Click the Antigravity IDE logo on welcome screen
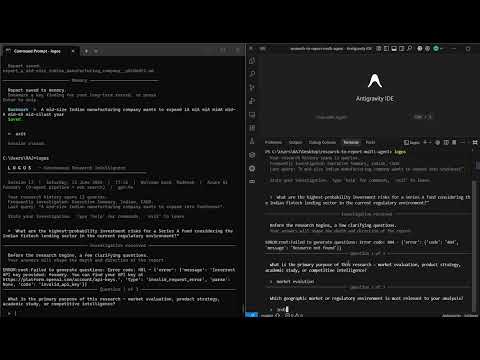This screenshot has width=480, height=360. point(375,81)
